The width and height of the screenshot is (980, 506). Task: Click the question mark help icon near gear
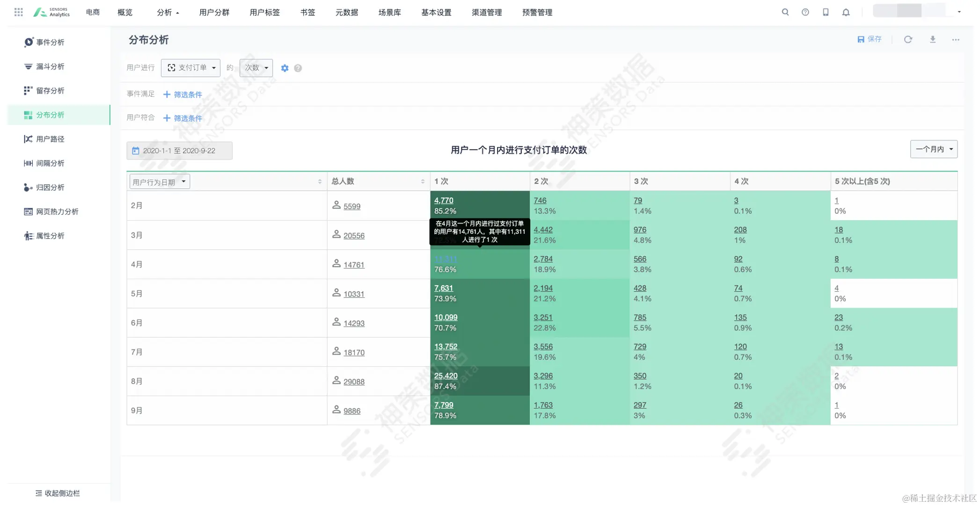298,68
